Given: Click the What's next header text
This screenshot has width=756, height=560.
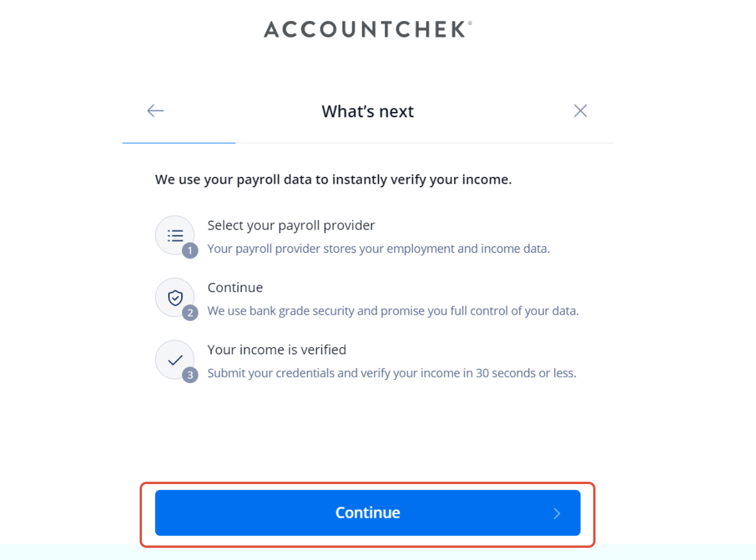Looking at the screenshot, I should (367, 111).
